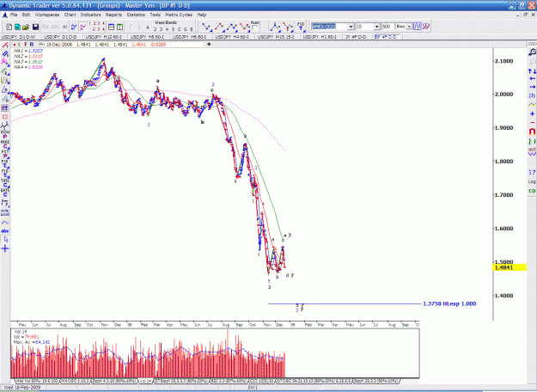Expand the symbol combo box dropdown
The width and height of the screenshot is (537, 392).
[x=351, y=27]
